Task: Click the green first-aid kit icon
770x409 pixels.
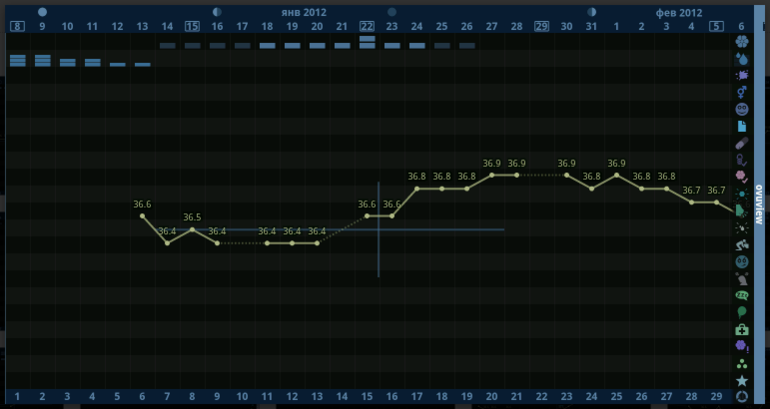Action: click(741, 330)
